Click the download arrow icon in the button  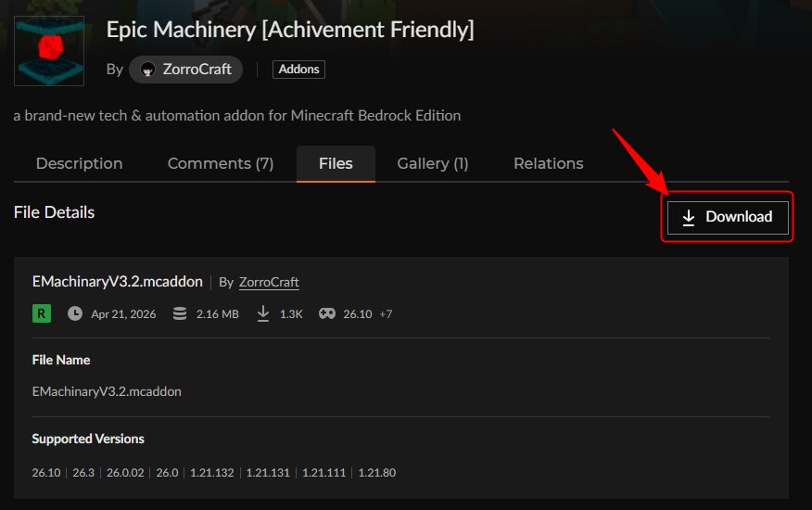(689, 218)
